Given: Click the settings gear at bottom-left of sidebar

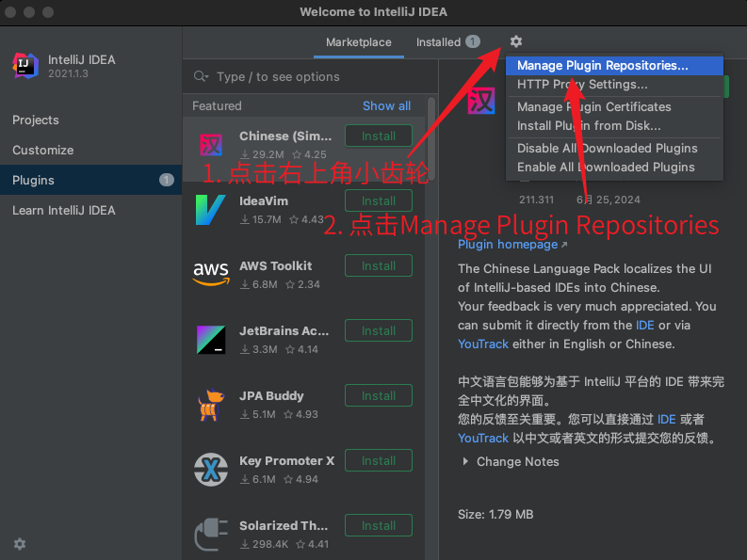Looking at the screenshot, I should point(20,544).
